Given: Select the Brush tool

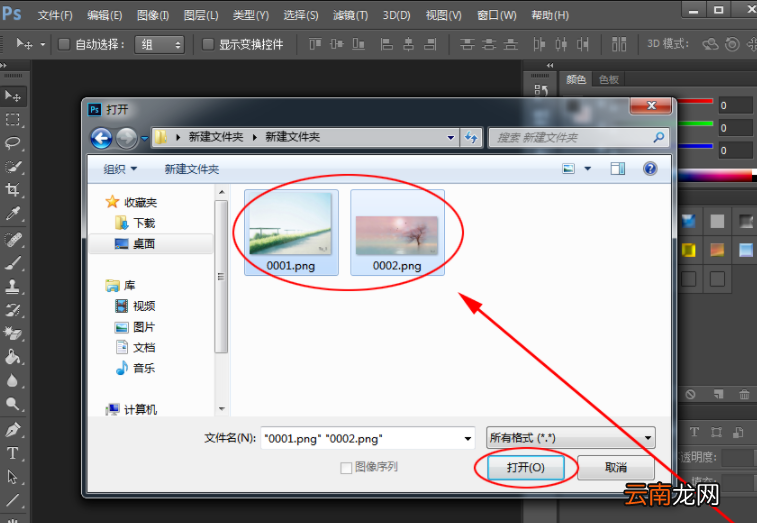Looking at the screenshot, I should [13, 263].
